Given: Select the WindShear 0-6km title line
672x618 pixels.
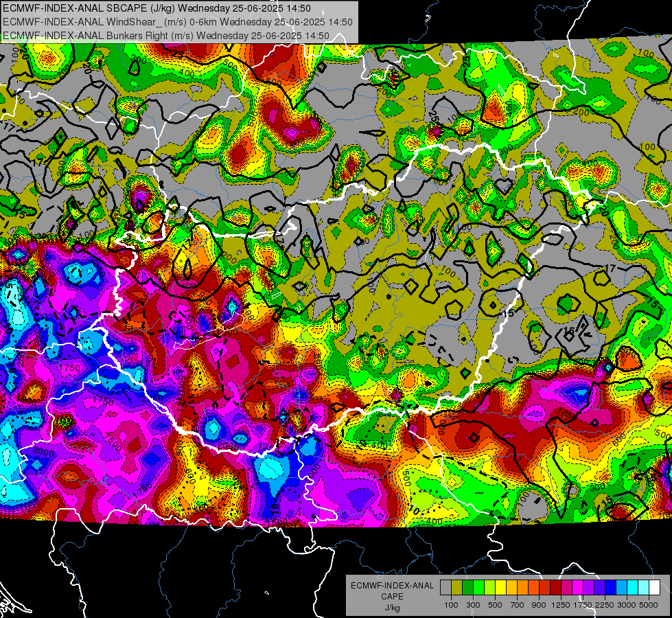Looking at the screenshot, I should pyautogui.click(x=177, y=22).
